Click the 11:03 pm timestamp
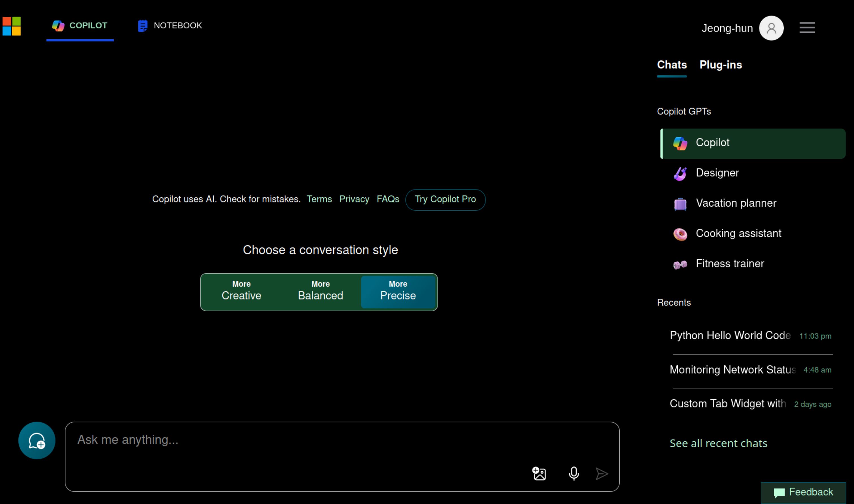Screen dimensions: 854x504 [x=815, y=336]
